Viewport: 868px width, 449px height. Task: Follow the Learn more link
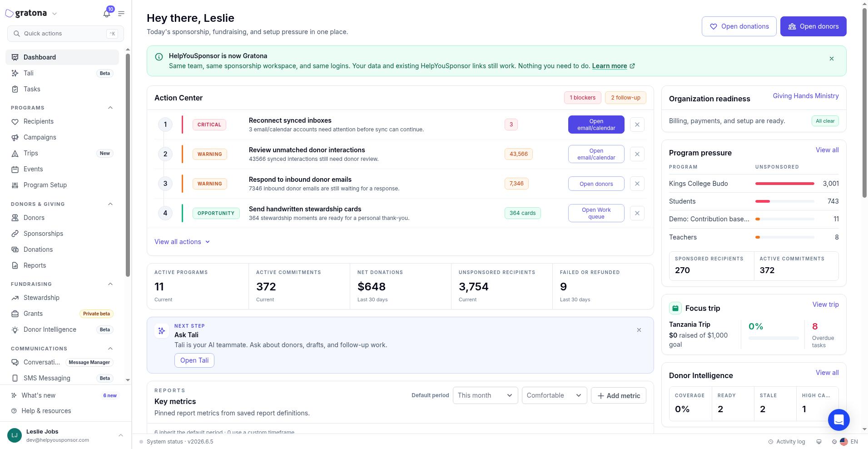coord(613,66)
